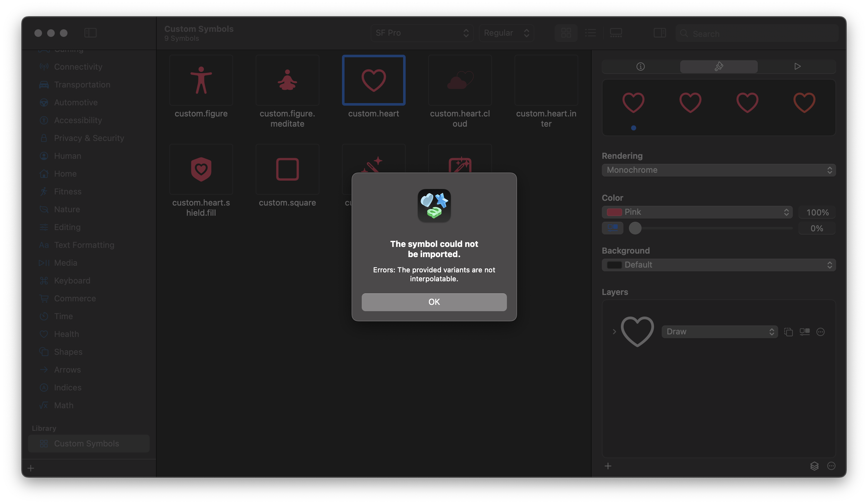Open the Accessibility category in sidebar
Screen dimensions: 868x504
pyautogui.click(x=77, y=120)
